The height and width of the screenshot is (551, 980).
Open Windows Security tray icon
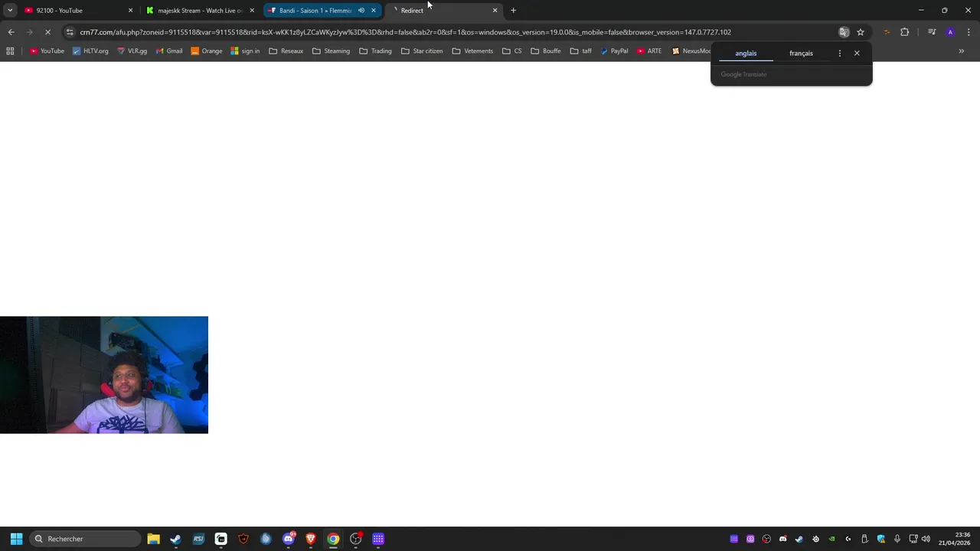tap(881, 539)
